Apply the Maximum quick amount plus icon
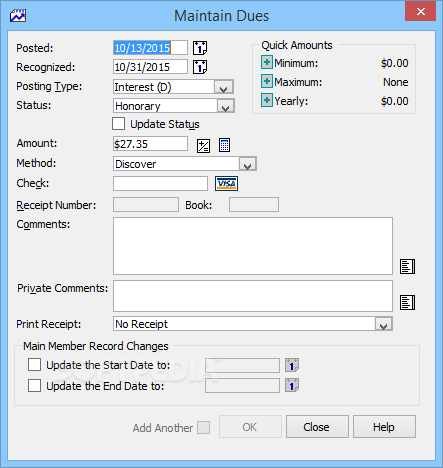 (x=267, y=81)
